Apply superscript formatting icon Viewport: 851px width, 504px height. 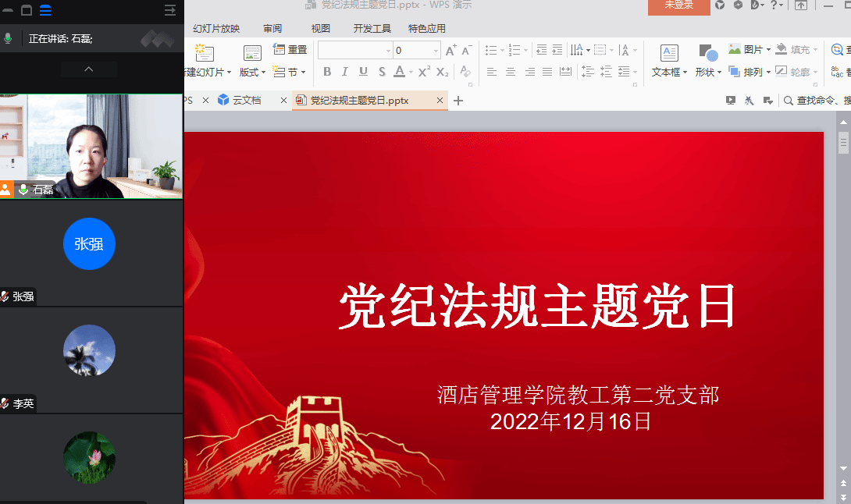424,72
